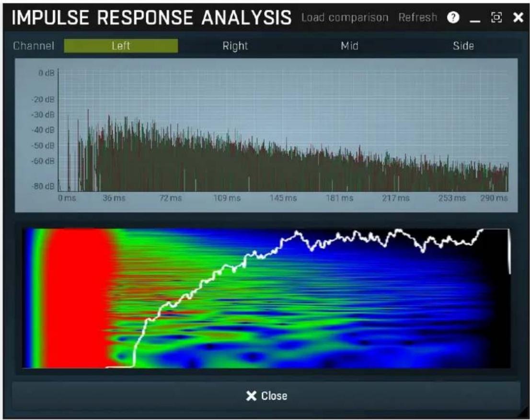530x420 pixels.
Task: Click the 0 dB axis label
Action: (x=46, y=73)
